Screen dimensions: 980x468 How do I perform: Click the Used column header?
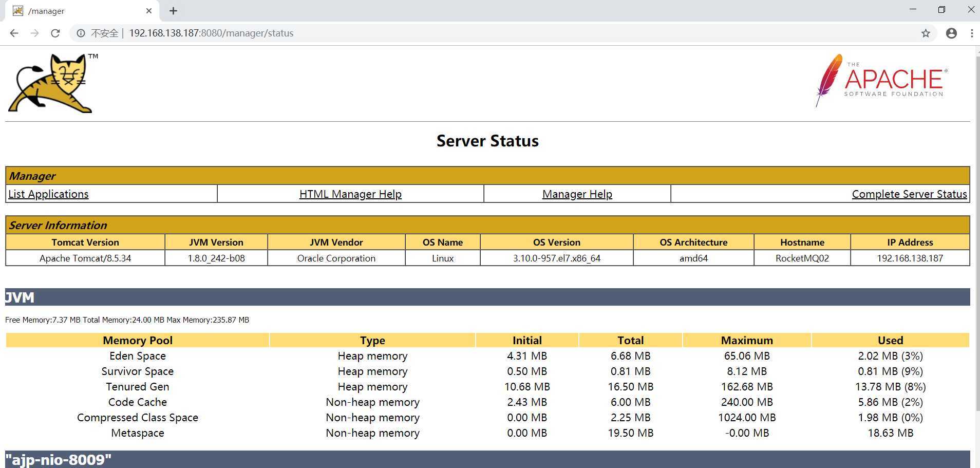click(891, 340)
